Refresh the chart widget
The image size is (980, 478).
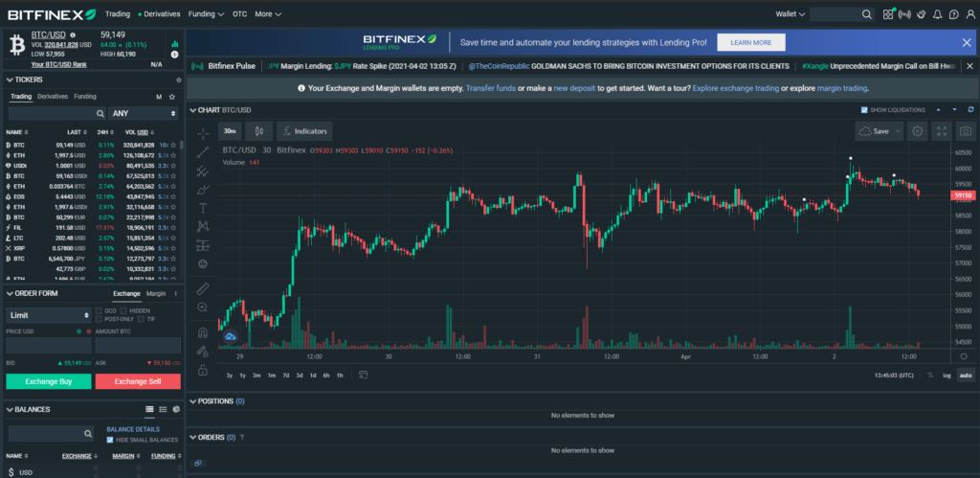(x=970, y=109)
